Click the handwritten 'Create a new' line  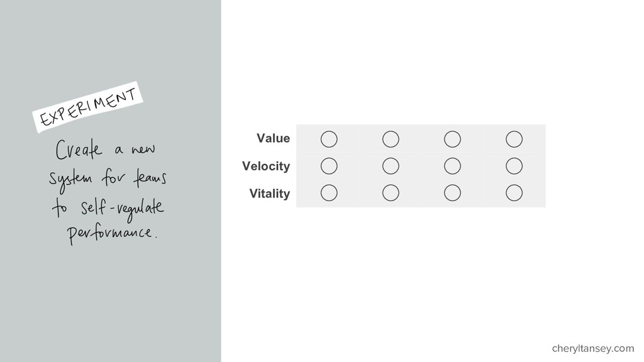[106, 150]
